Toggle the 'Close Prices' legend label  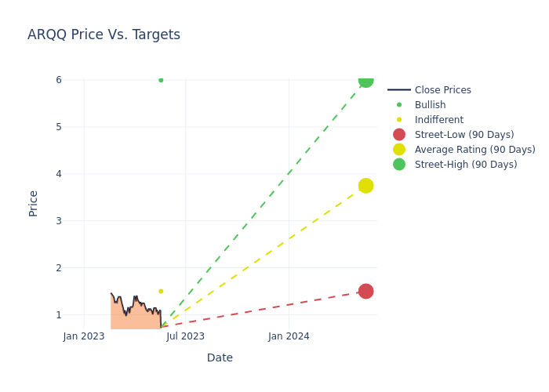[442, 90]
